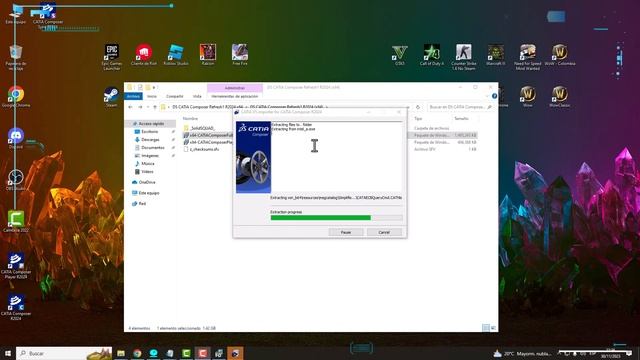
Task: Select the _SolidSQUAD_ folder
Action: pyautogui.click(x=202, y=128)
